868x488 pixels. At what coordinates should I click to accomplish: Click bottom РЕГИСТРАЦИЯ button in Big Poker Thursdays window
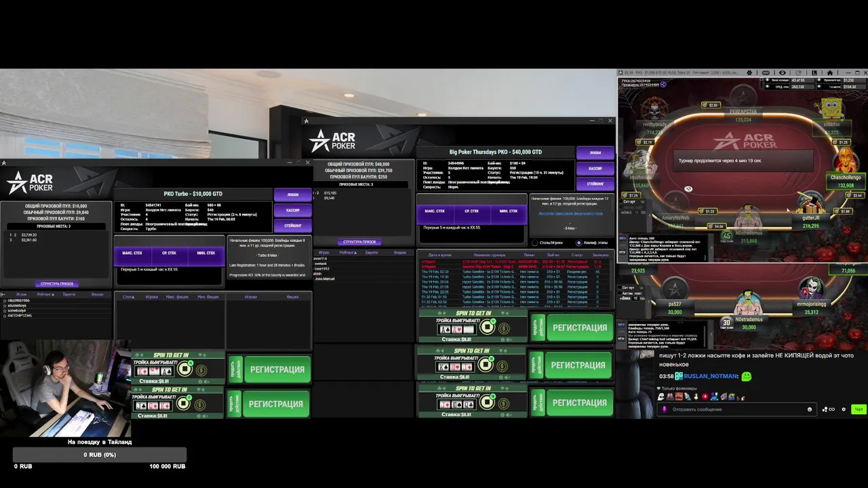click(x=580, y=403)
